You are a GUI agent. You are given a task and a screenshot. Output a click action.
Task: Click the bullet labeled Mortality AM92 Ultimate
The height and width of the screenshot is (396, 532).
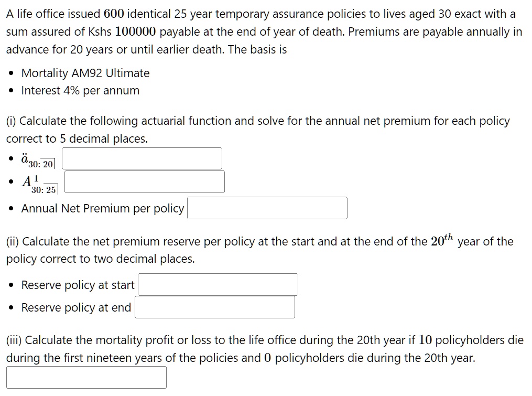(x=84, y=73)
